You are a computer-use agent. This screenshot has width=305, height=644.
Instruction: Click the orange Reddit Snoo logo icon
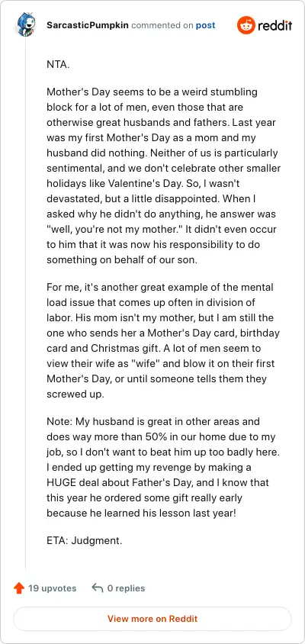pyautogui.click(x=246, y=25)
